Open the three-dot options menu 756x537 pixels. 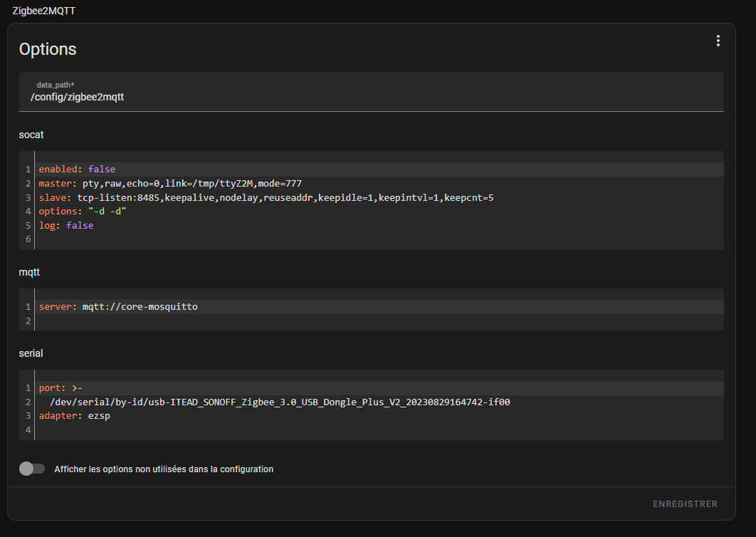click(x=718, y=41)
